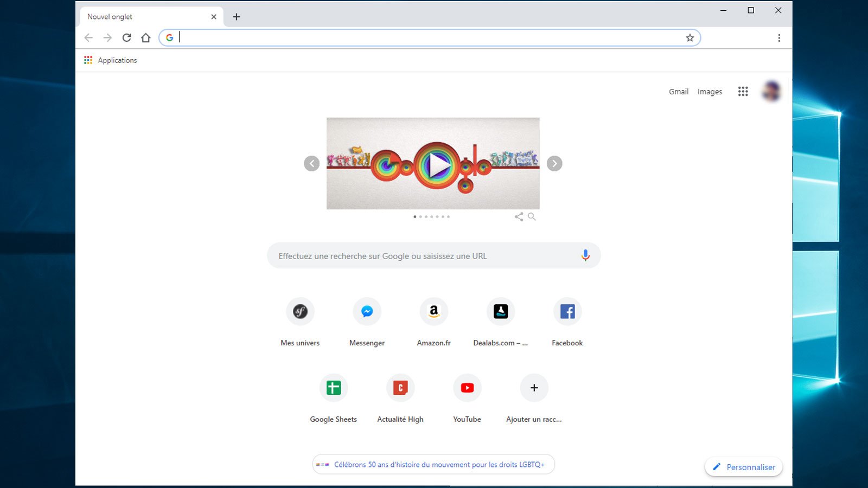This screenshot has height=488, width=868.
Task: Bookmark this tab with the star icon
Action: pyautogui.click(x=690, y=37)
